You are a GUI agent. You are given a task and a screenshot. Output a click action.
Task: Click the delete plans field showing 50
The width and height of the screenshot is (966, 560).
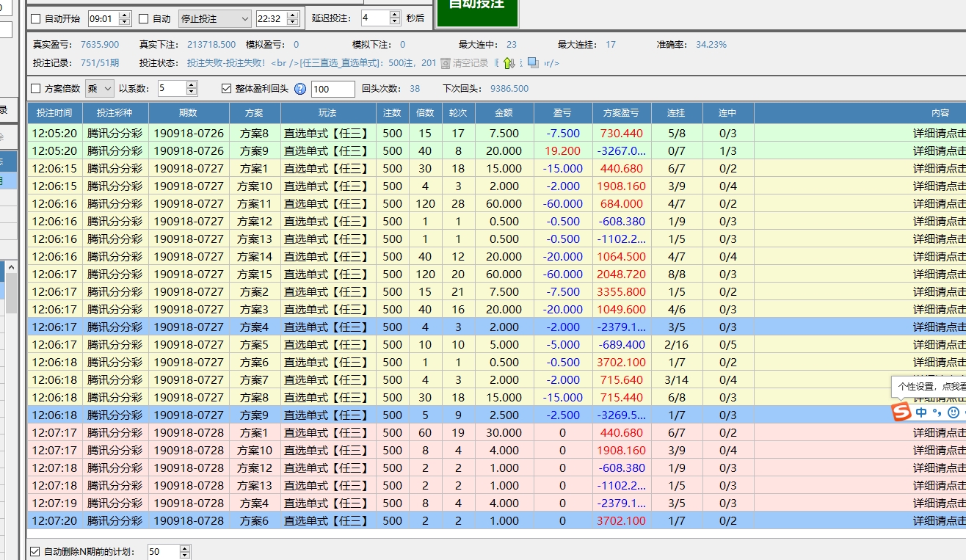tap(163, 551)
